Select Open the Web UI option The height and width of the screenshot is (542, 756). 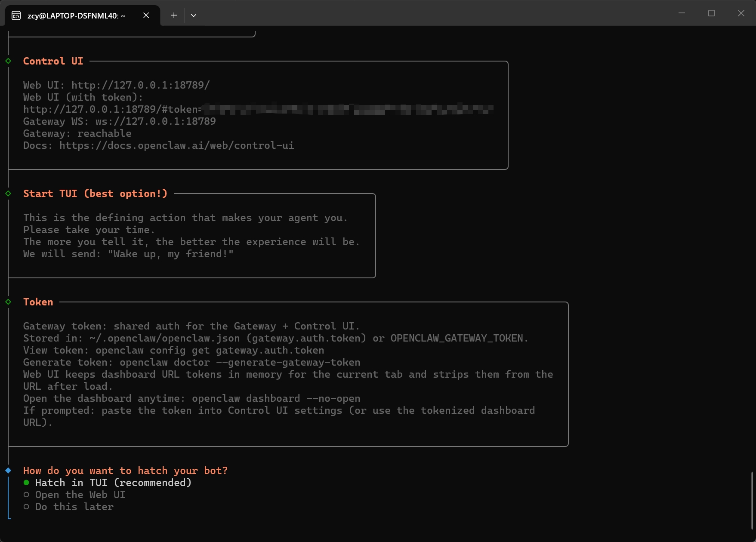point(74,495)
